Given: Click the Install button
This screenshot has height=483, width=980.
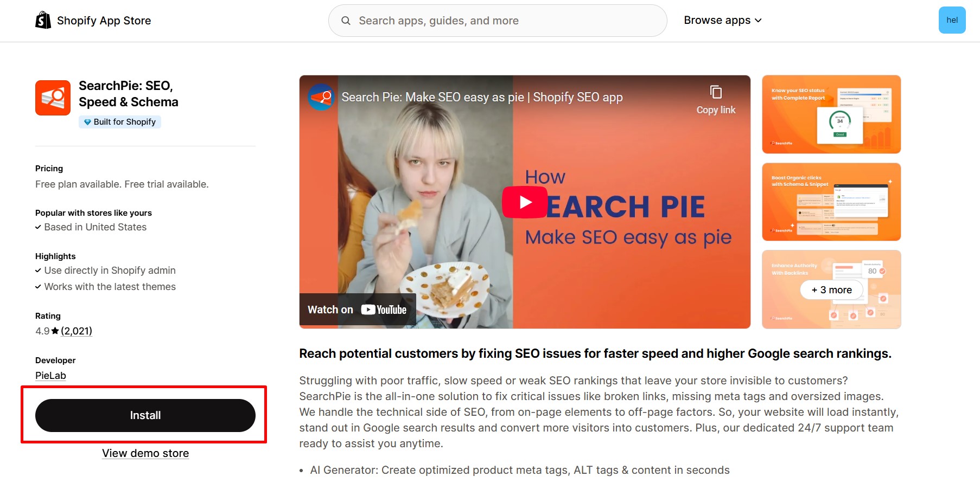Looking at the screenshot, I should tap(145, 415).
